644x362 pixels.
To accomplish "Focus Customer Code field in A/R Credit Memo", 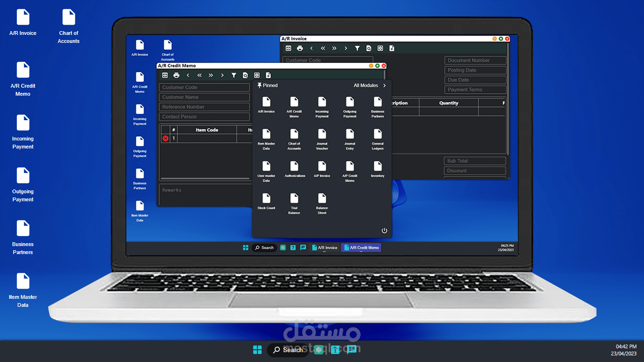I will click(x=204, y=87).
